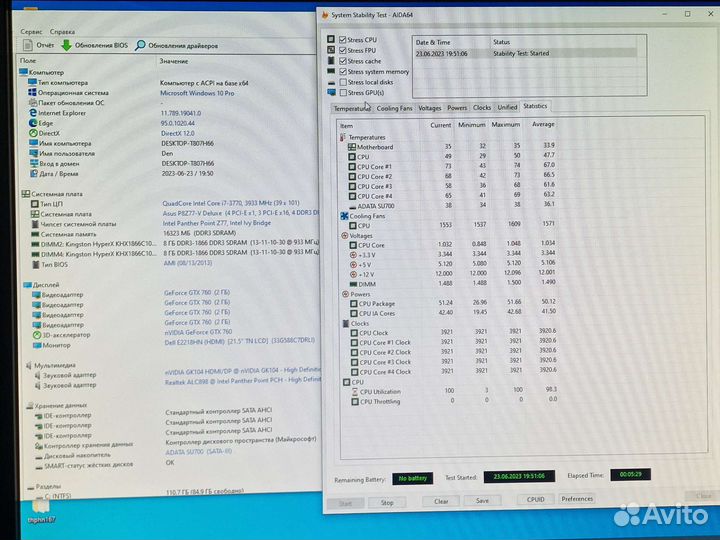Image resolution: width=720 pixels, height=540 pixels.
Task: Click the AIDA64 flame title bar icon
Action: tap(326, 15)
